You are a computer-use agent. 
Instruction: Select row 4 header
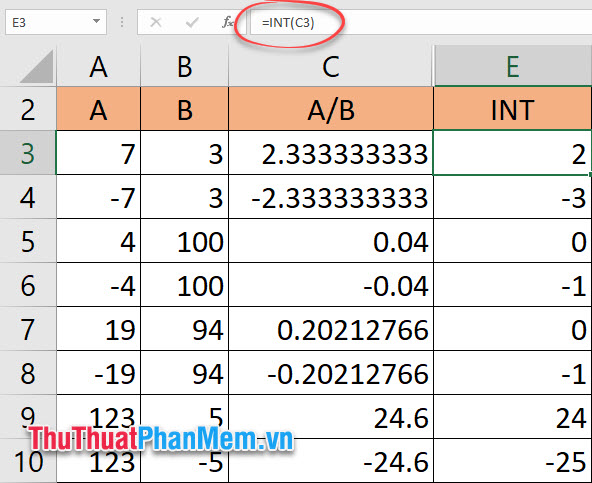[x=28, y=197]
